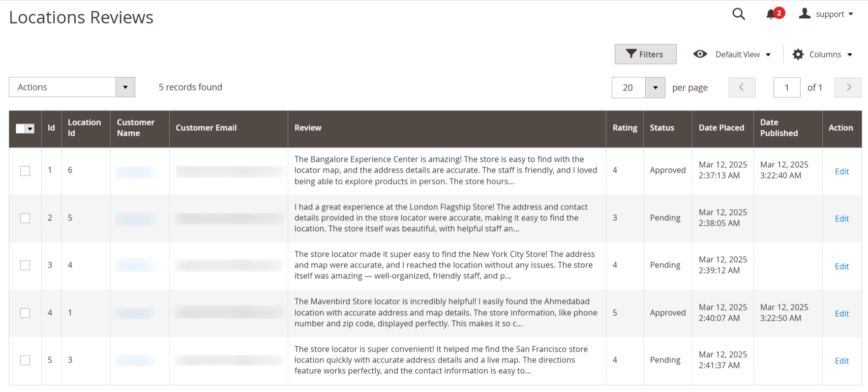Click the current page number field
Image resolution: width=868 pixels, height=392 pixels.
click(787, 88)
